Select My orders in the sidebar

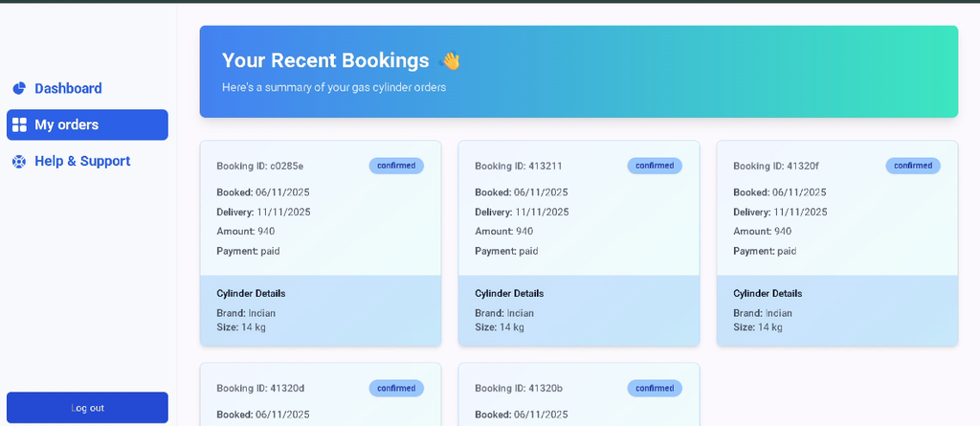(87, 124)
